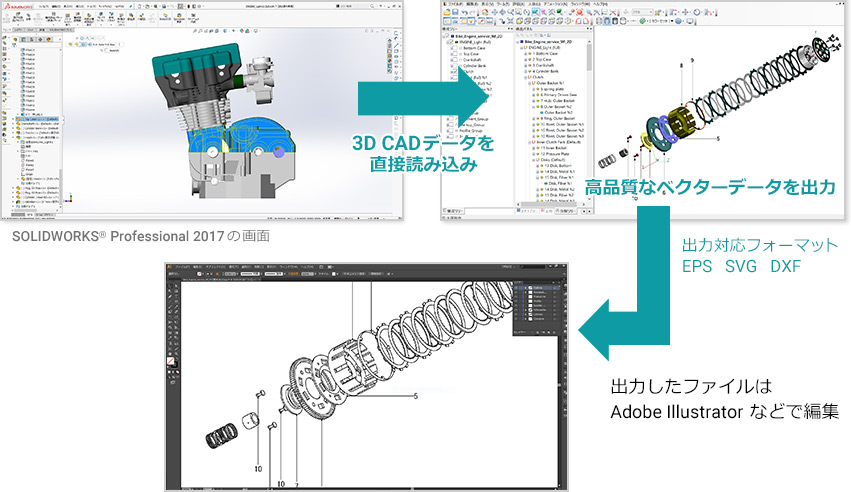Click the zoom-to-fit icon in SOLIDWORKS heads-up view toolbar
Image resolution: width=851 pixels, height=492 pixels.
pyautogui.click(x=195, y=31)
